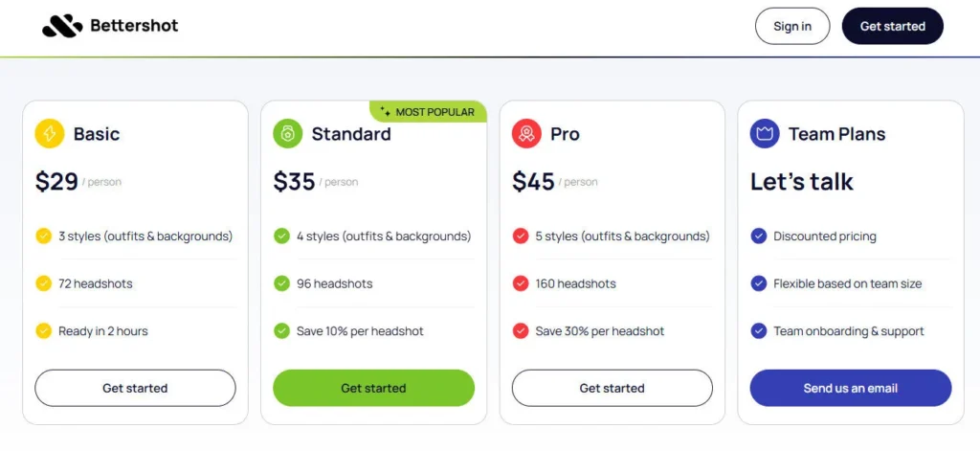
Task: Click the sparkle icon in Most Popular badge
Action: [385, 112]
